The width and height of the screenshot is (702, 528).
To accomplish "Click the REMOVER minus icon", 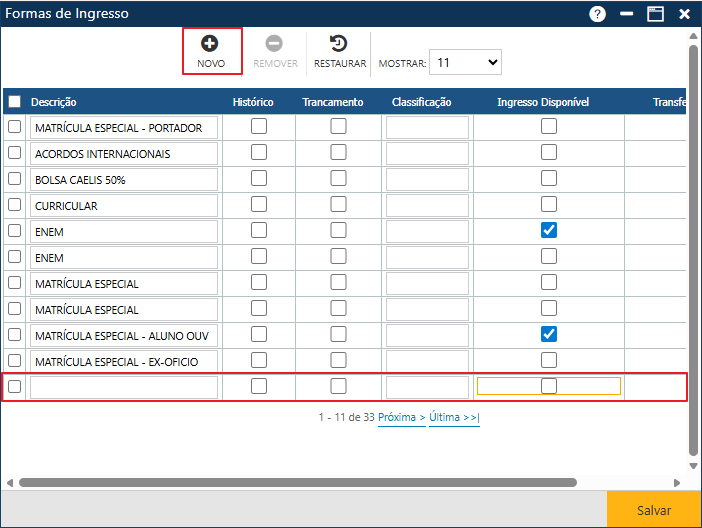I will point(274,43).
